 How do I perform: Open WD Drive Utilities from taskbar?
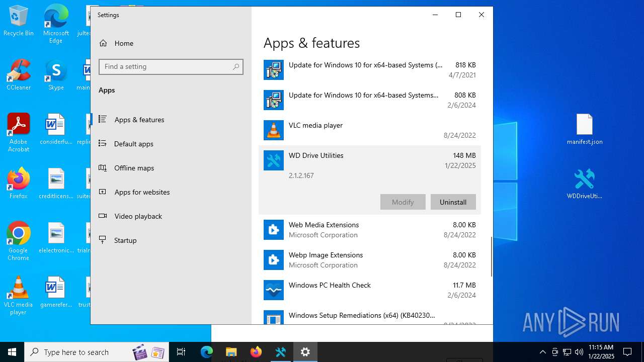coord(281,352)
